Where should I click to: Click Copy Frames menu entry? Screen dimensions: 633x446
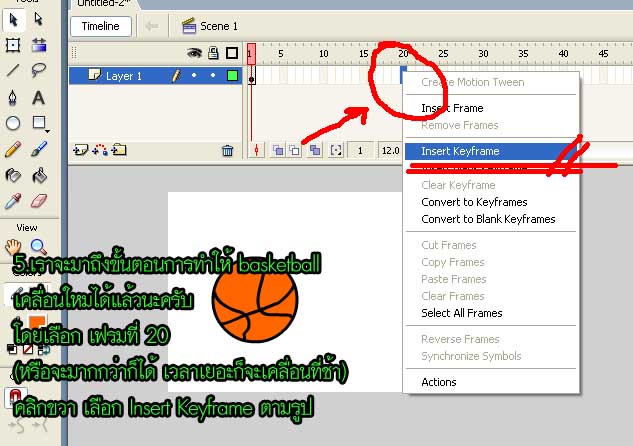(x=491, y=262)
